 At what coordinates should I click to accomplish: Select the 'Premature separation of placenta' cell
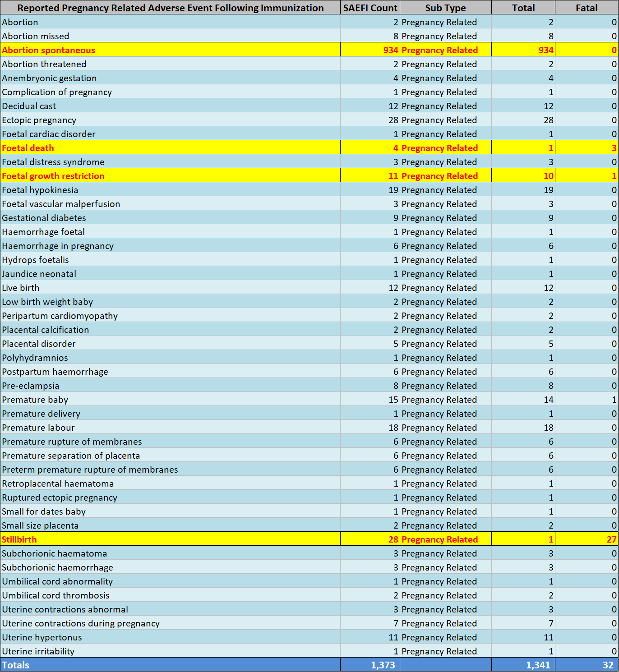click(x=170, y=456)
